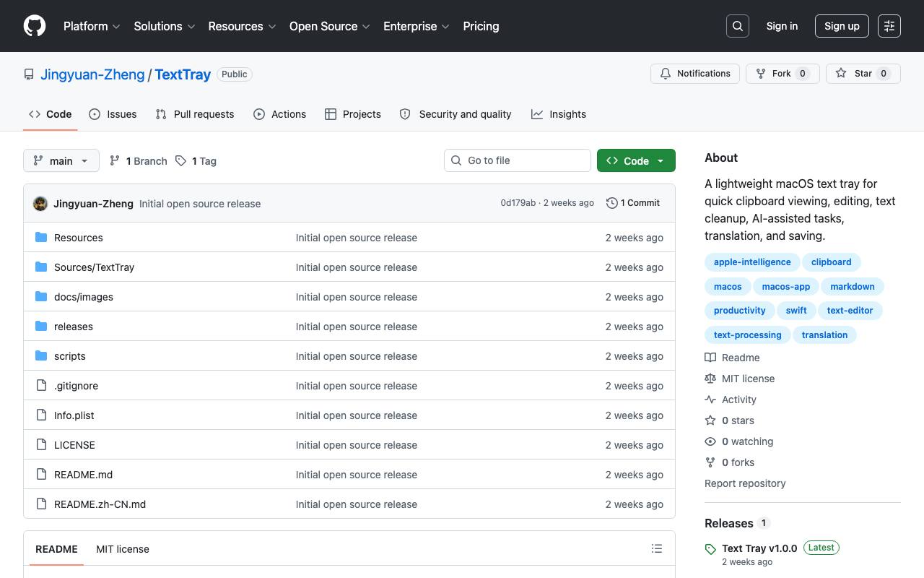Click the release tag icon beside Text Tray v1.0.0
The image size is (924, 578).
711,549
